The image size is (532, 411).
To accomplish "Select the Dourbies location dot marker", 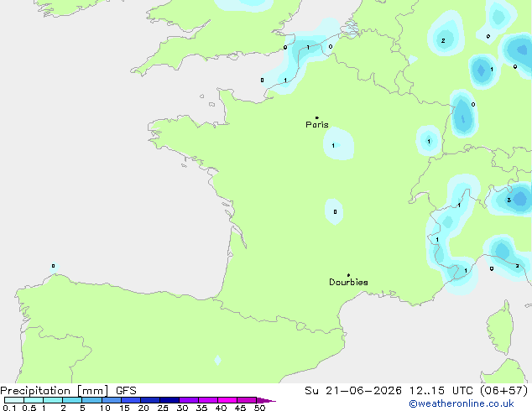I will click(348, 275).
